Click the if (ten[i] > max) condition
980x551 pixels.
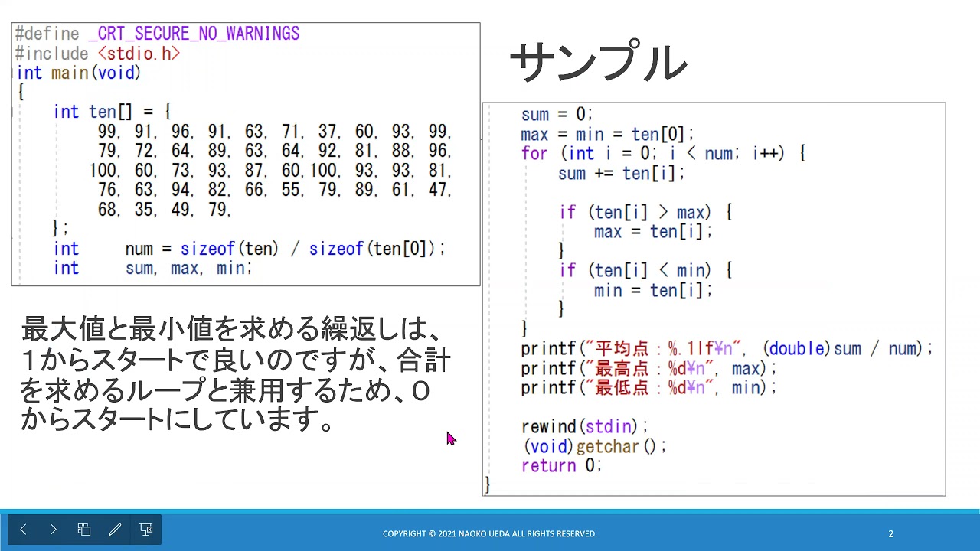coord(645,213)
